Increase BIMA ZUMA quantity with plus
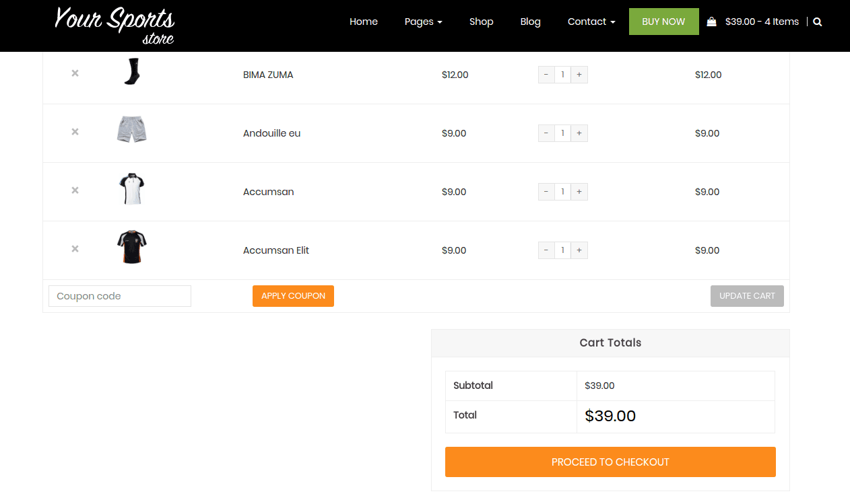The width and height of the screenshot is (850, 504). [x=579, y=75]
